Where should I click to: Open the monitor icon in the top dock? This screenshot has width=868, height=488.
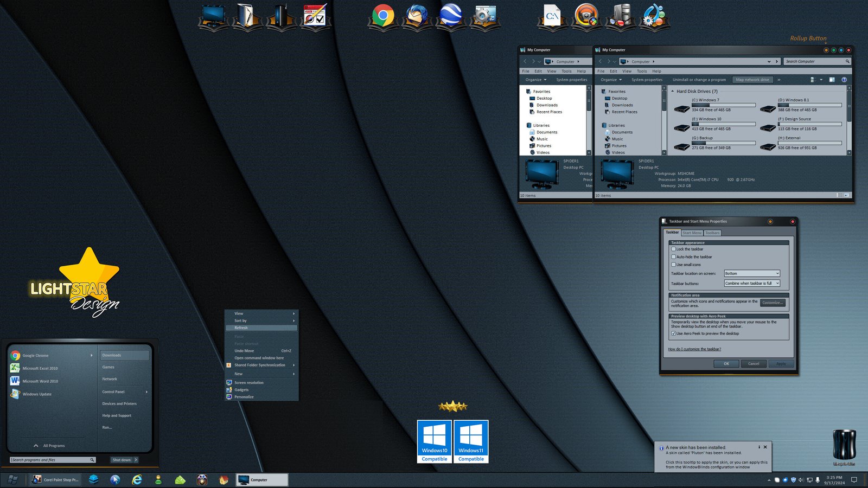(x=213, y=16)
